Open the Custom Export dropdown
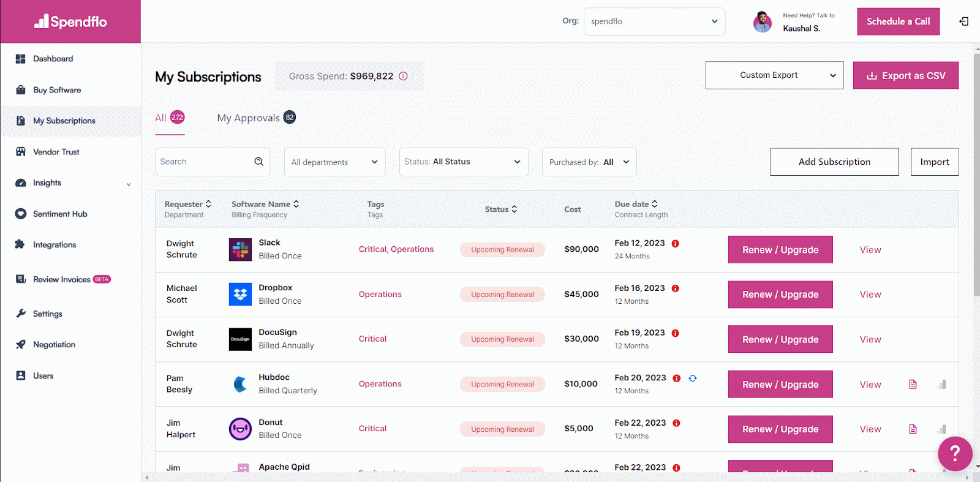The image size is (980, 482). coord(774,75)
